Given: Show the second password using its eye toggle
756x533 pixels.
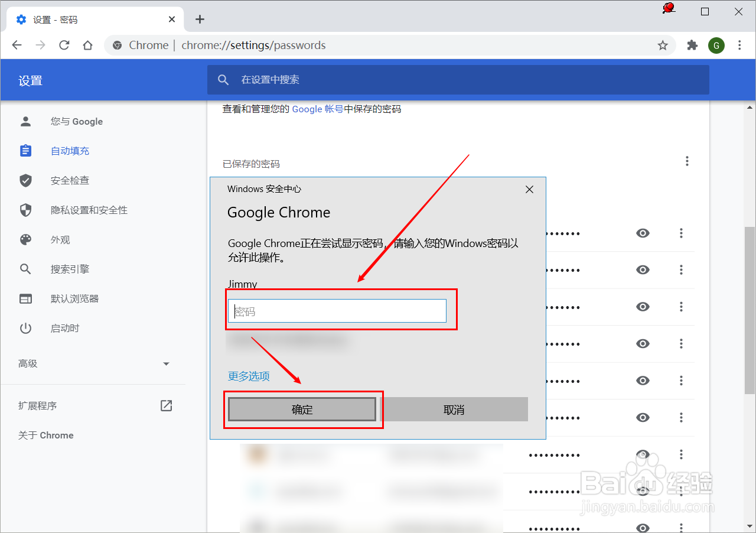Looking at the screenshot, I should pos(643,269).
